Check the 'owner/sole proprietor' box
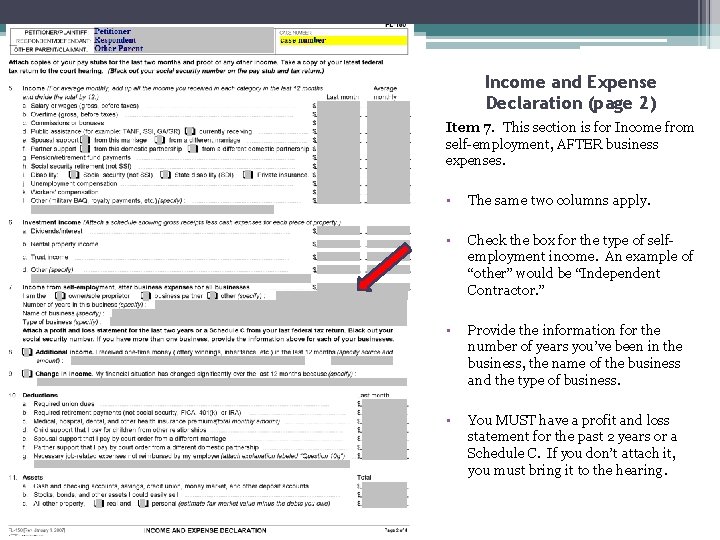Screen dimensions: 720x540 (x=60, y=296)
